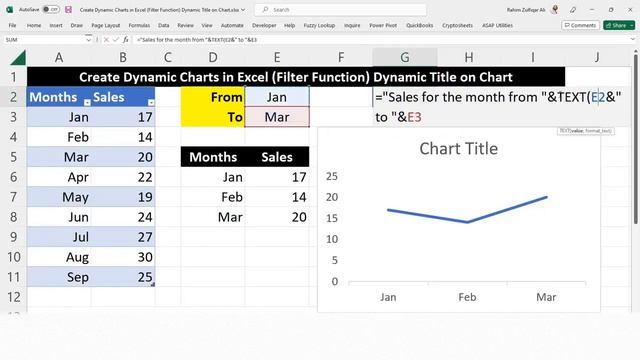Click the pen/coming soon features icon
This screenshot has height=360, width=640.
click(573, 9)
